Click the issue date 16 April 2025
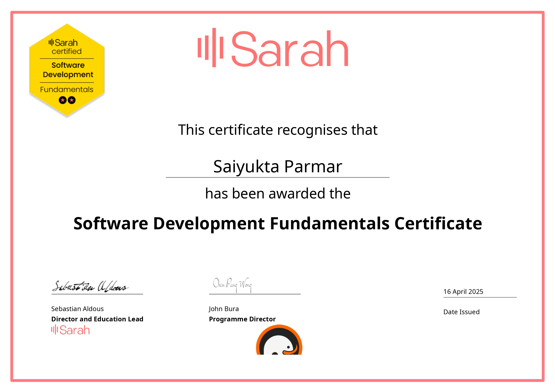The image size is (555, 392). 463,291
